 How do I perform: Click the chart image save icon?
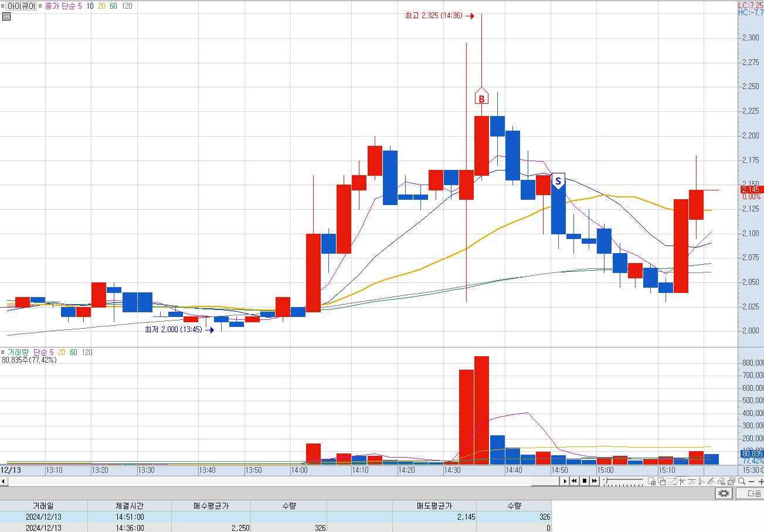pyautogui.click(x=732, y=481)
